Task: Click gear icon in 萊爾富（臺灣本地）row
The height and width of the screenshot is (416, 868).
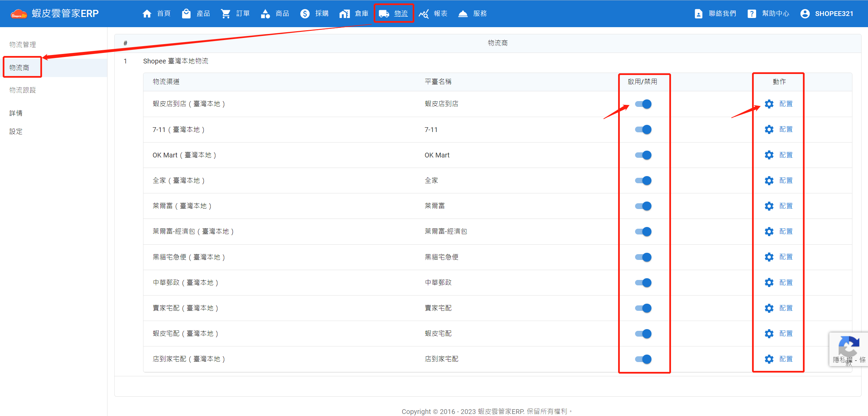Action: tap(769, 206)
